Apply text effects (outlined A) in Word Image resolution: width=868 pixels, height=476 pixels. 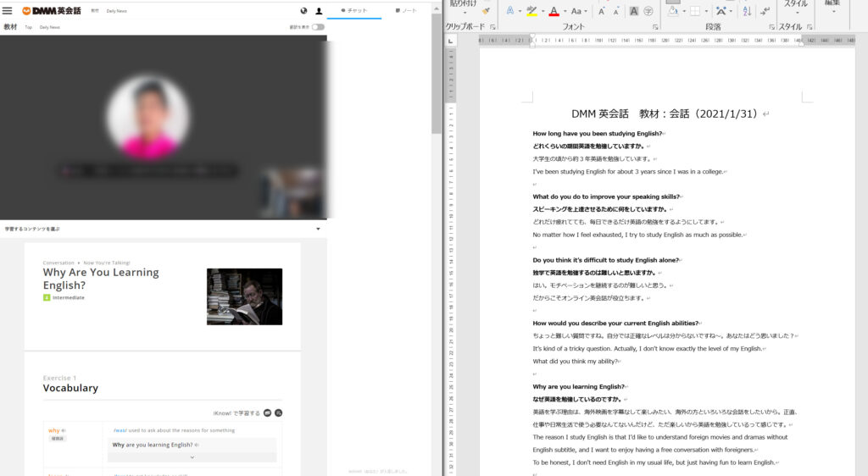[x=509, y=11]
